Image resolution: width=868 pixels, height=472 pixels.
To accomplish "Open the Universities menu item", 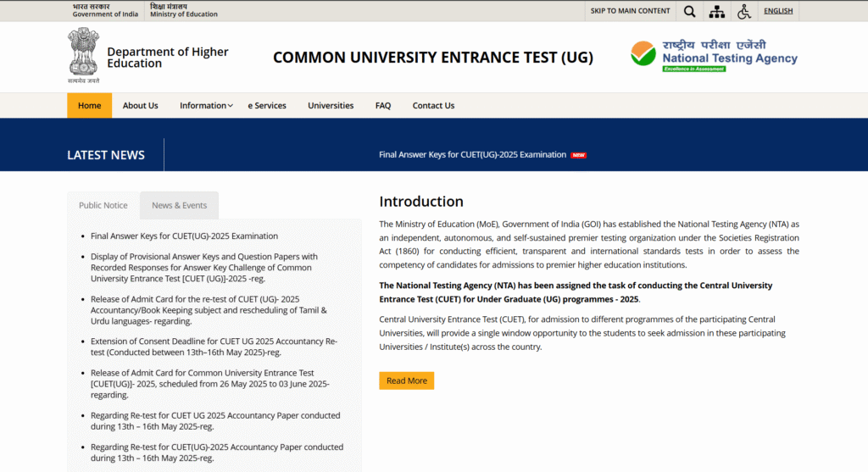I will [x=331, y=105].
